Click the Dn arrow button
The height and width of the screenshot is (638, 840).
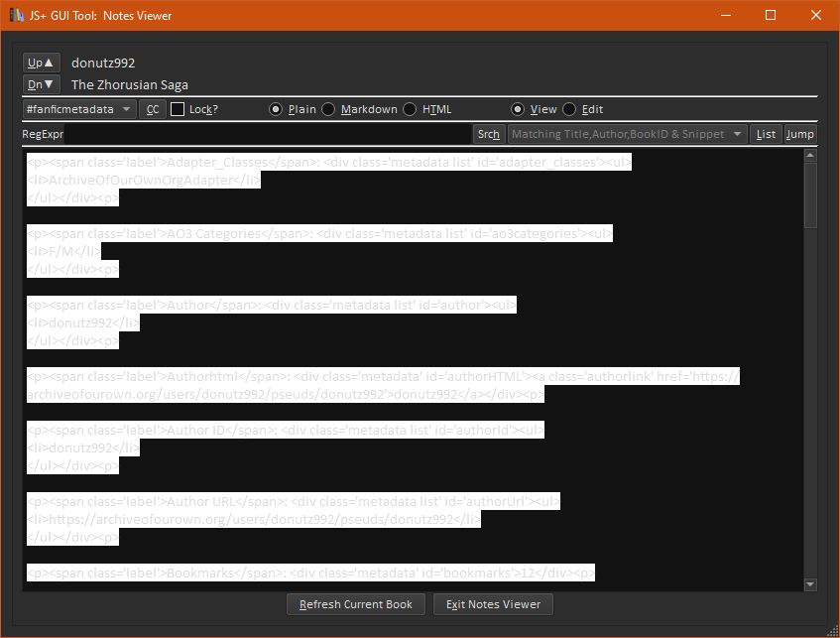[41, 84]
